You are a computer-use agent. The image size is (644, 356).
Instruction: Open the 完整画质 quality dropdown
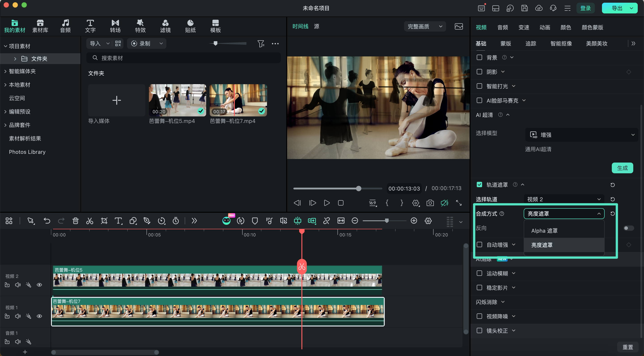pos(425,27)
